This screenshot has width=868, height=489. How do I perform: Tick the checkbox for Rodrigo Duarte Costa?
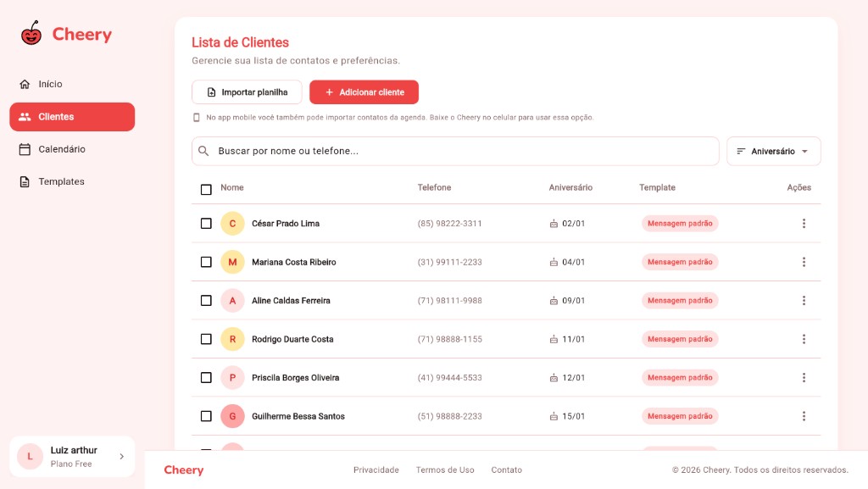click(206, 339)
